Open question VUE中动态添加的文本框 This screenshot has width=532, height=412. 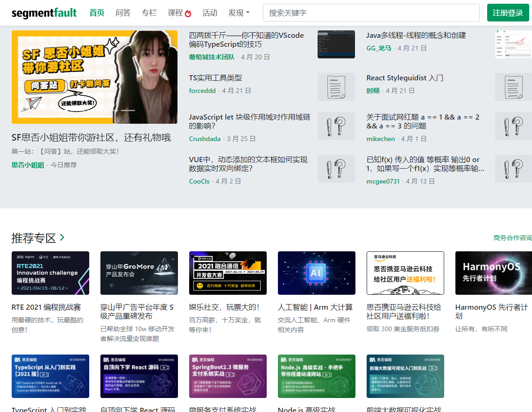[248, 164]
